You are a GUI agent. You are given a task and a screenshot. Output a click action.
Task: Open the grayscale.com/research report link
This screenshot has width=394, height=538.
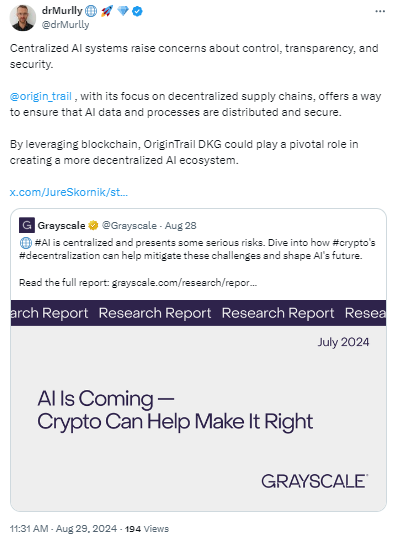184,283
